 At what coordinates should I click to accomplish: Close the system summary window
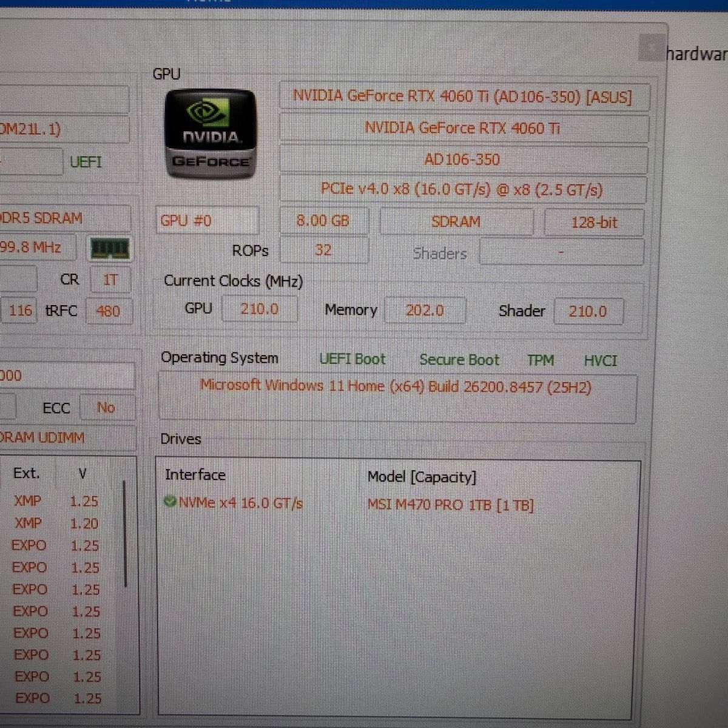652,47
